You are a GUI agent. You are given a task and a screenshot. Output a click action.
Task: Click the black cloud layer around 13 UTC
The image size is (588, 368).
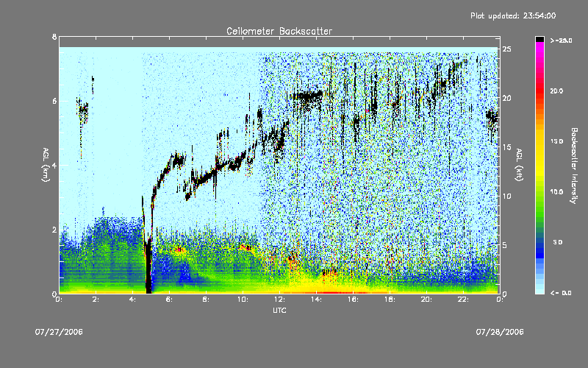307,97
